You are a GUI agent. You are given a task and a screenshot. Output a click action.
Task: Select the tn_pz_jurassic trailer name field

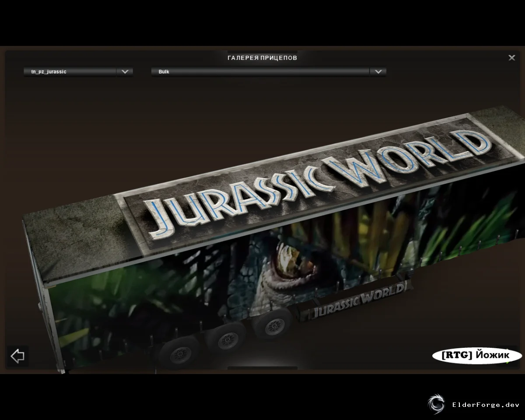pos(70,72)
